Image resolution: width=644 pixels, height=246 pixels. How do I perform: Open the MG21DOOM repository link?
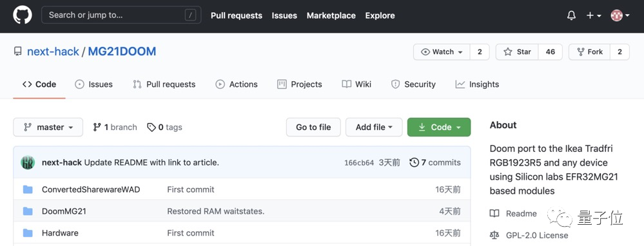122,52
